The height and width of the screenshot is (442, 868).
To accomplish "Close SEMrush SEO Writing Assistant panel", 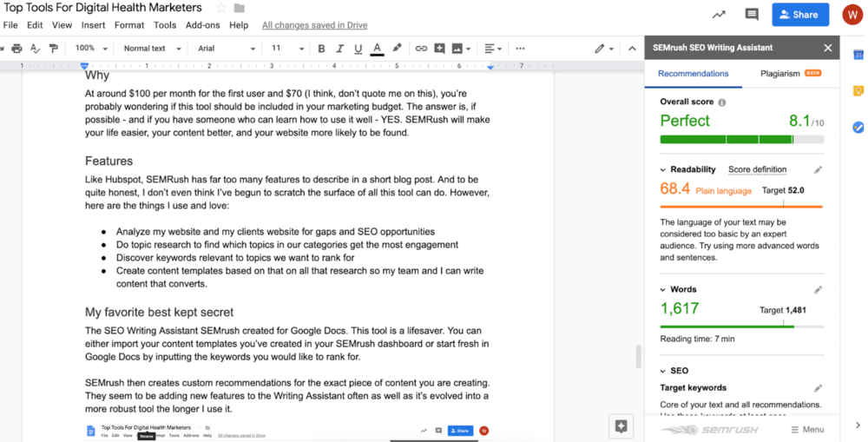I will pos(827,48).
